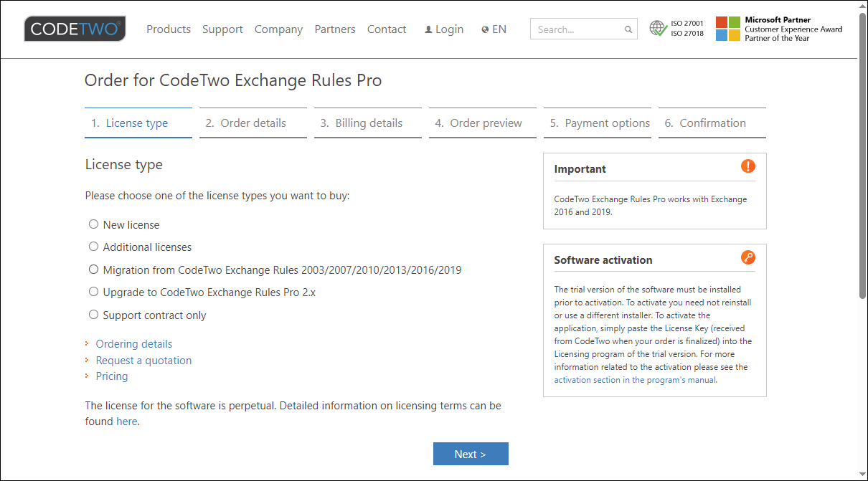This screenshot has width=868, height=481.
Task: Click the globe icon next to ISO 27001
Action: pyautogui.click(x=659, y=28)
